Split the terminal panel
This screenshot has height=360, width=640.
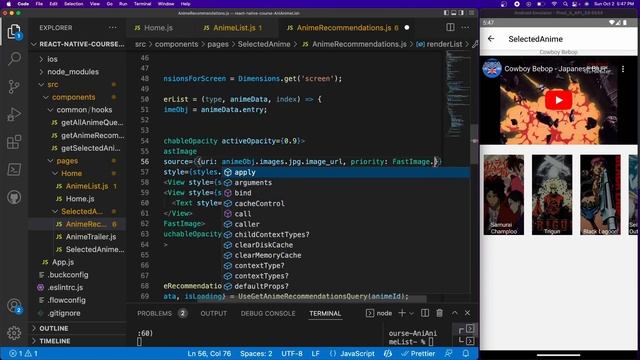coord(425,313)
